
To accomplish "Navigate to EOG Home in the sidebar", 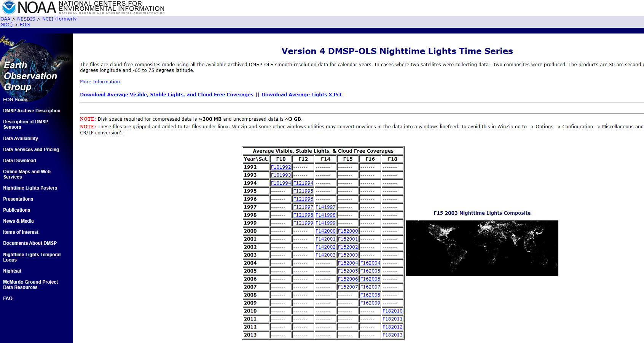I will click(x=15, y=99).
